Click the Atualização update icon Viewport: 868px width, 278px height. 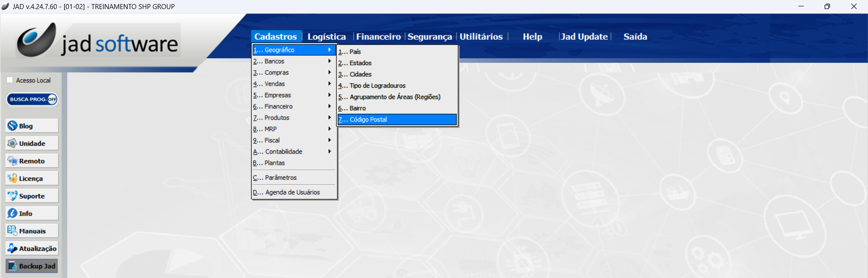coord(13,248)
